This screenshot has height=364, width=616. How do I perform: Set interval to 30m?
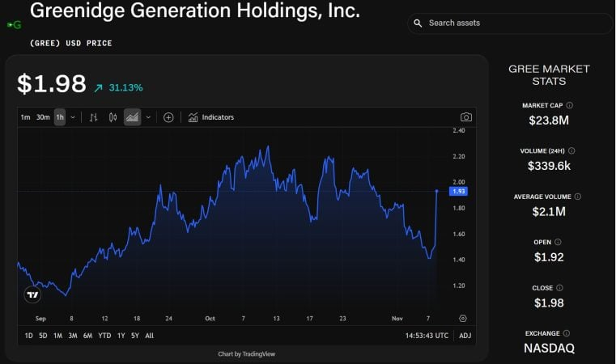click(x=43, y=117)
